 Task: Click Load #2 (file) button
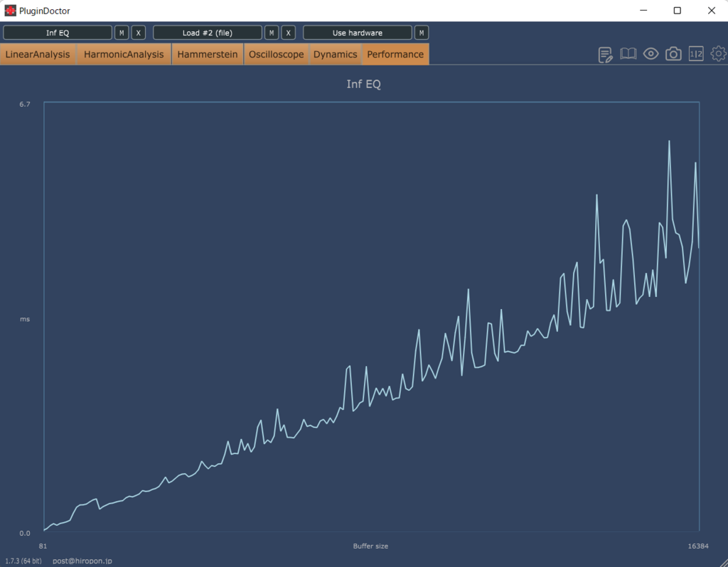(208, 33)
